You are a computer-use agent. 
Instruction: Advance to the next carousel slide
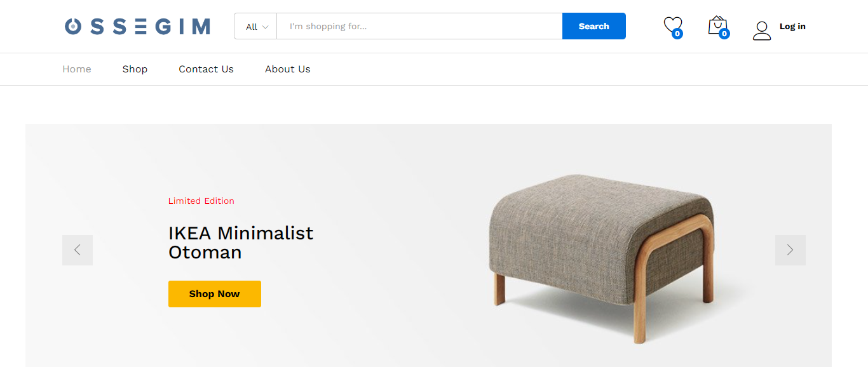pyautogui.click(x=790, y=250)
